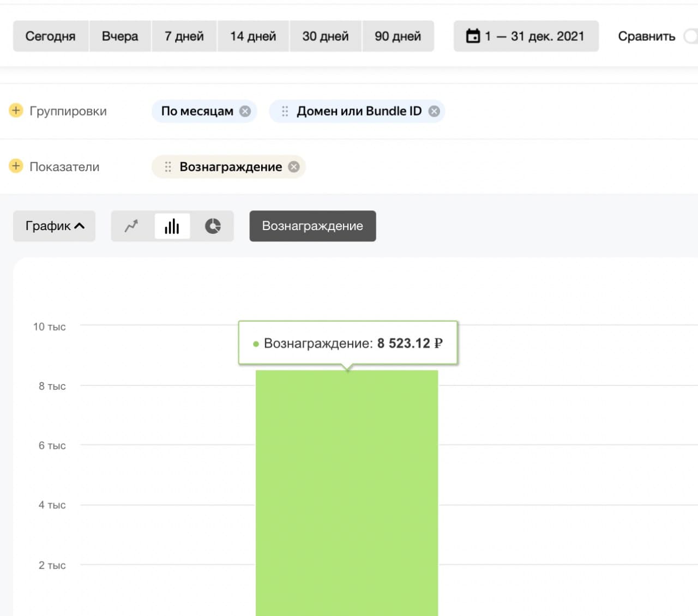This screenshot has height=616, width=698.
Task: Open the date range picker 1–31 дек. 2021
Action: pos(526,37)
